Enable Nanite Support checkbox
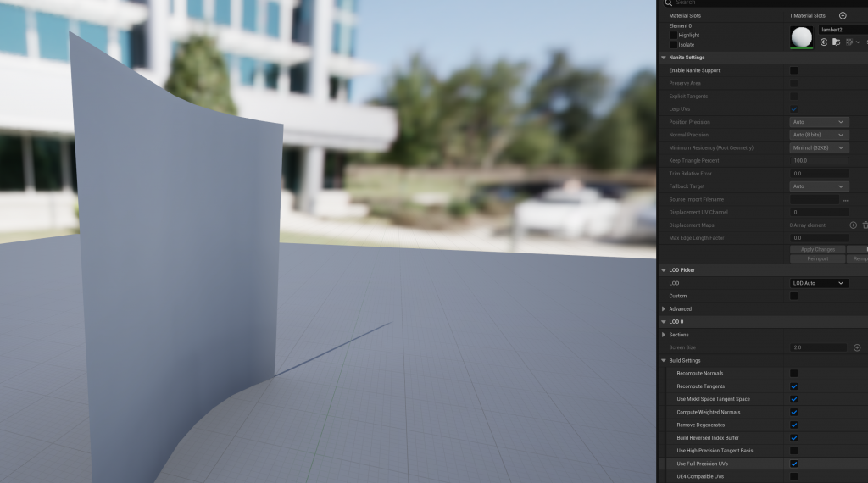This screenshot has height=483, width=868. [793, 70]
